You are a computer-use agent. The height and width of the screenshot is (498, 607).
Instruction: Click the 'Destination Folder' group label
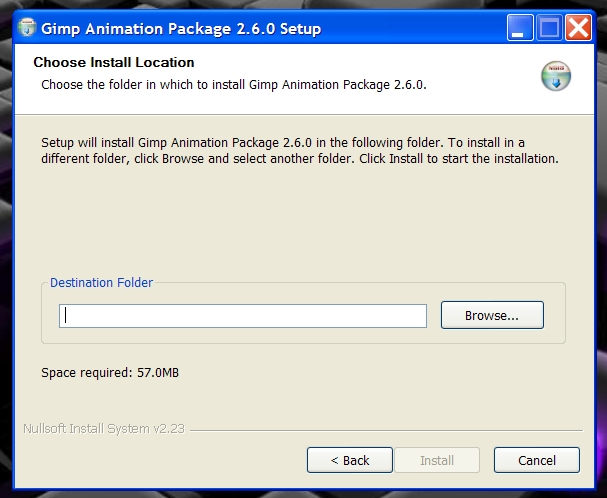[x=101, y=282]
